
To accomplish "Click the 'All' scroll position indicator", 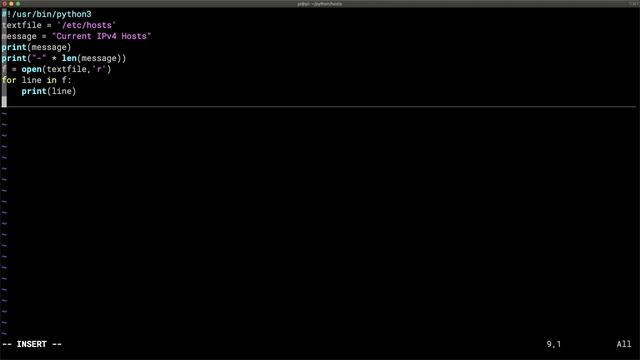I will 624,344.
